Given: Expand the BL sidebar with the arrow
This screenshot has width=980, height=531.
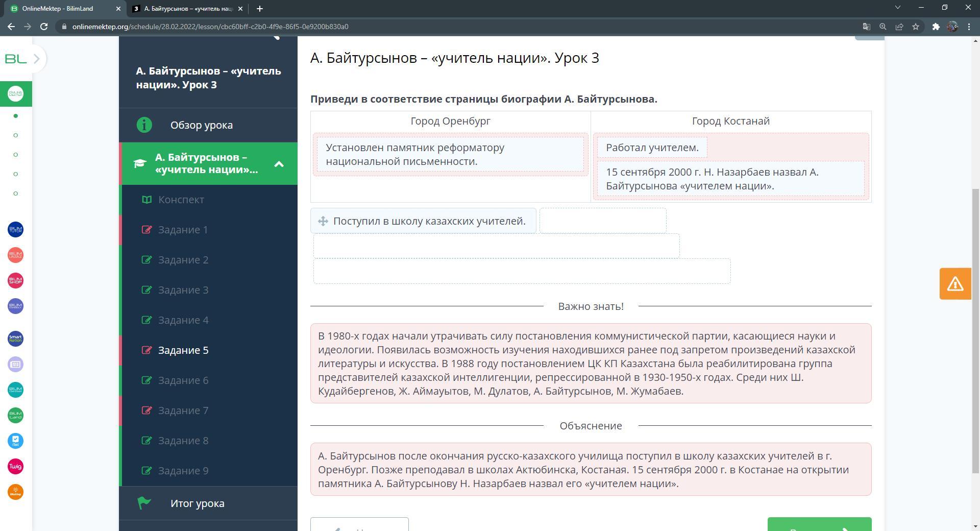Looking at the screenshot, I should [36, 59].
